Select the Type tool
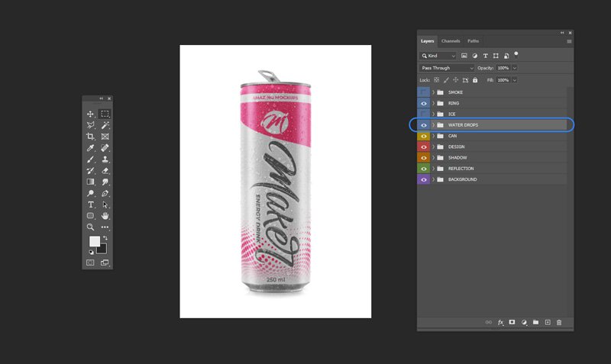This screenshot has width=611, height=364. click(x=90, y=205)
